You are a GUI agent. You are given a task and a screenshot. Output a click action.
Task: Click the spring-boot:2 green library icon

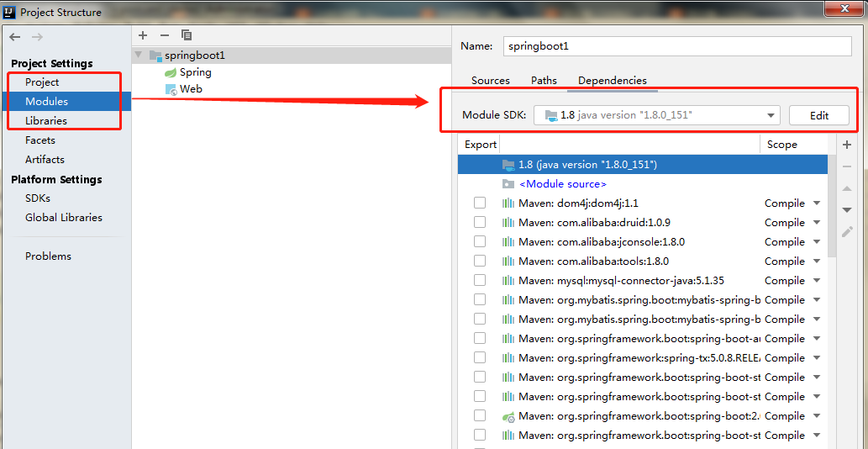click(x=508, y=416)
